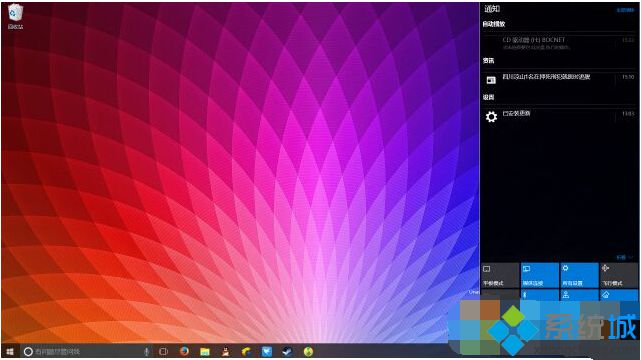
Task: Open the green round browser taskbar icon
Action: tap(308, 351)
